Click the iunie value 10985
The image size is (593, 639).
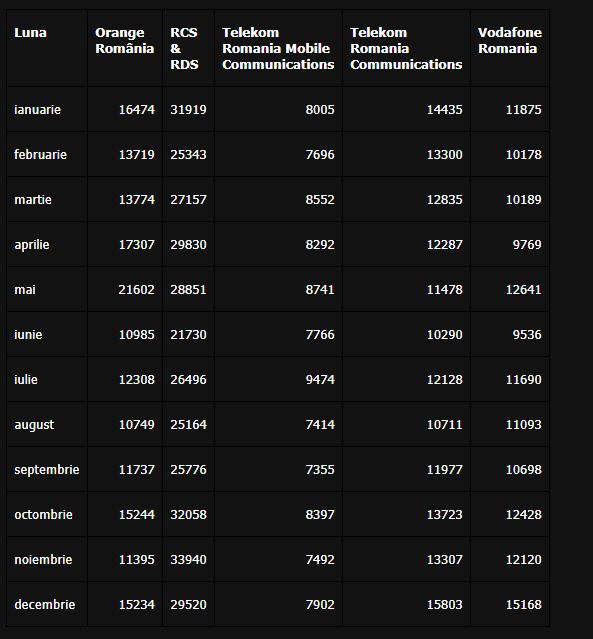pyautogui.click(x=137, y=335)
